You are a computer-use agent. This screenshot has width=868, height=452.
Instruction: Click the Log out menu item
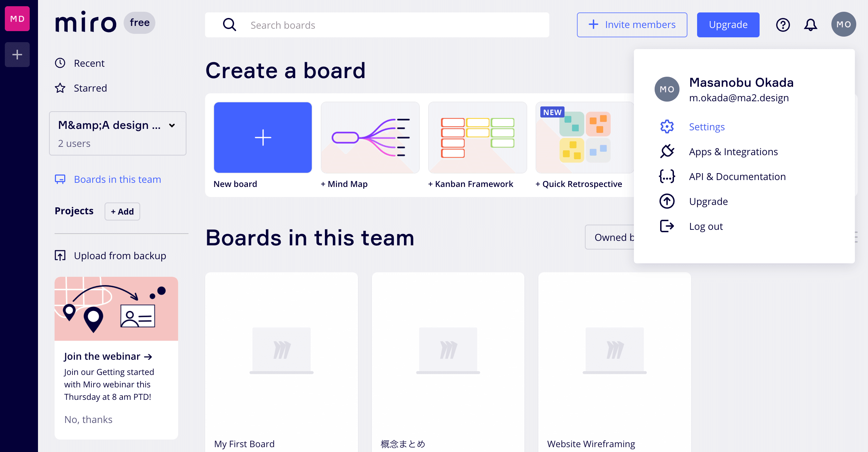click(x=705, y=226)
